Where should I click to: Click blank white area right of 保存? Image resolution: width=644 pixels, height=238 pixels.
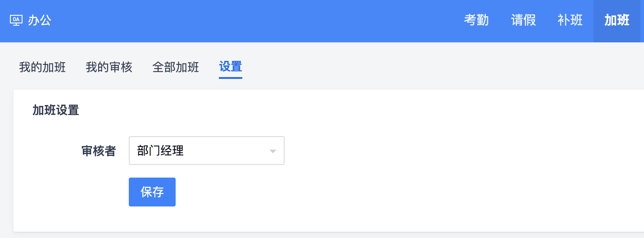point(360,192)
